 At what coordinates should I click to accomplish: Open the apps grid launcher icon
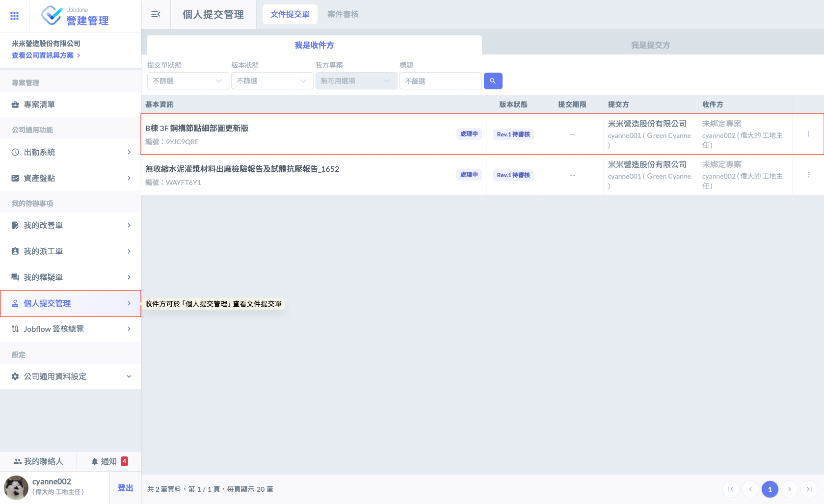coord(15,16)
